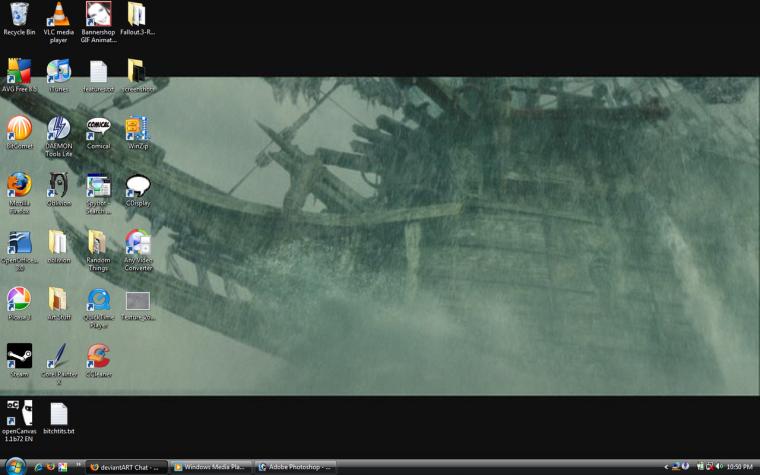The width and height of the screenshot is (760, 475).
Task: Open the Windows Start orb menu
Action: click(16, 466)
